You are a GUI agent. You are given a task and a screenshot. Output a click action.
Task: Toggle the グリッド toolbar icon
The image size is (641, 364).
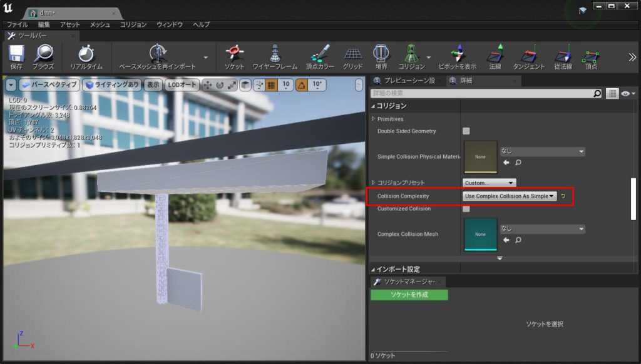pos(353,57)
